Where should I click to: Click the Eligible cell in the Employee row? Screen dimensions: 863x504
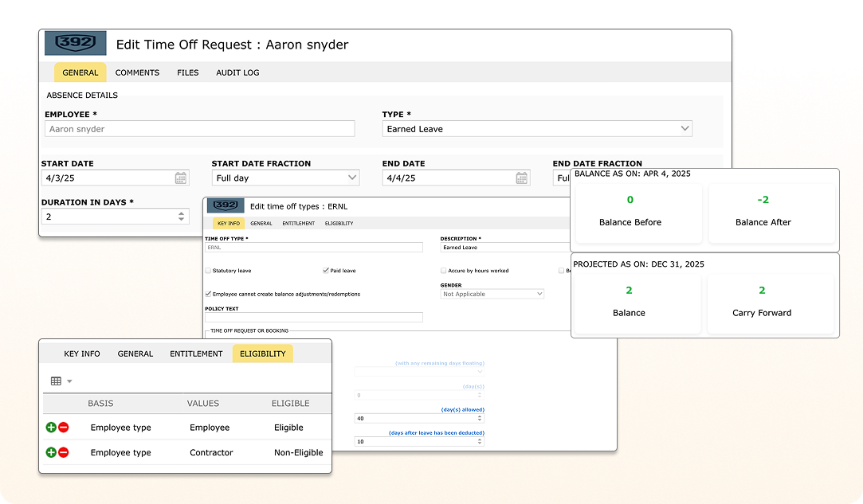[289, 428]
